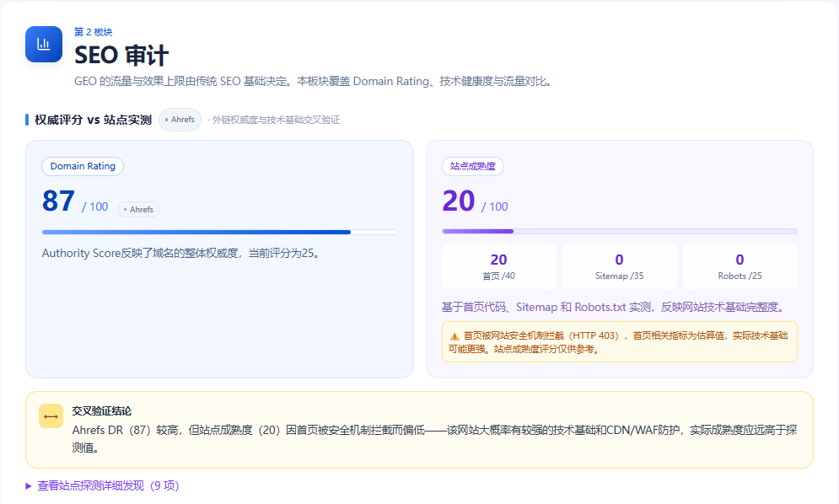Click the SEO 审计 heading
Screen dimensions: 839x504
(121, 55)
